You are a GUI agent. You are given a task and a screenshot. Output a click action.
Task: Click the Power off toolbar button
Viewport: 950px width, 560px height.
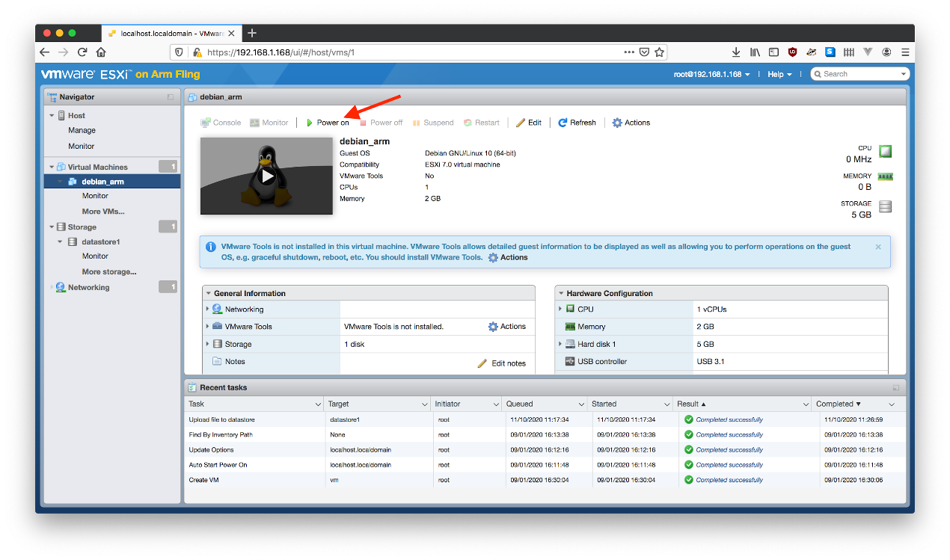point(381,123)
